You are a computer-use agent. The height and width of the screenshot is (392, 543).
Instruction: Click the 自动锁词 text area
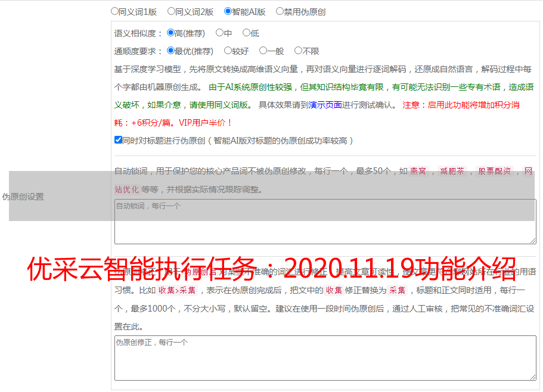[325, 222]
